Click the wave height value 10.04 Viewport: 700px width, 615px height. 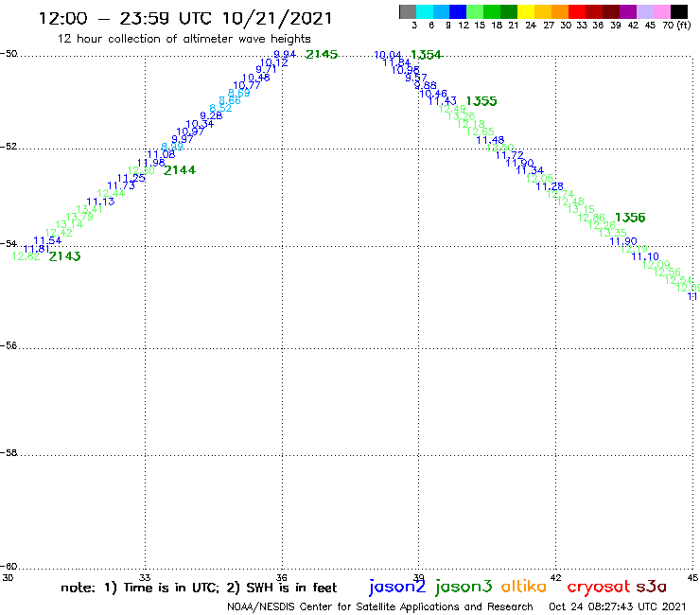[388, 55]
